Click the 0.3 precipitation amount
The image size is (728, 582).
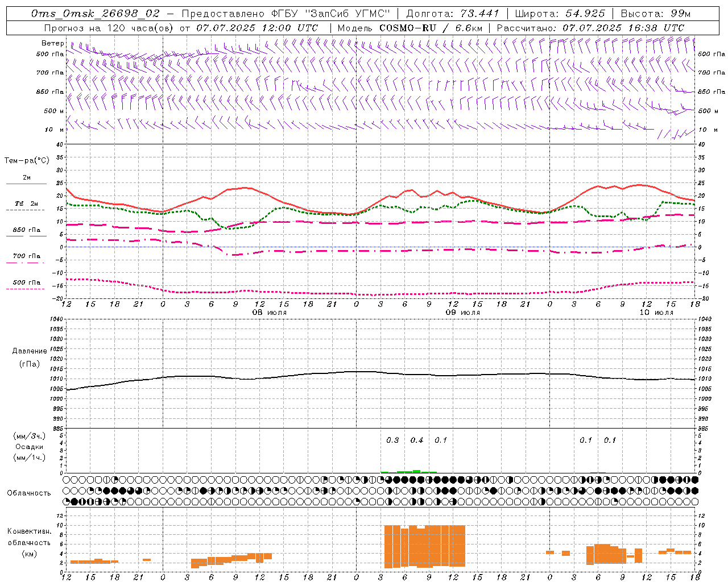[392, 440]
